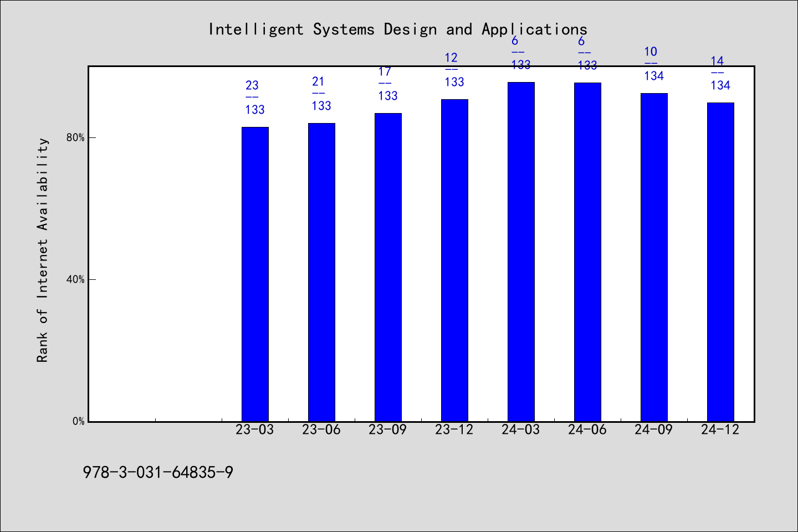Click the rank label 21 over 133
Viewport: 798px width, 532px height.
pyautogui.click(x=321, y=94)
